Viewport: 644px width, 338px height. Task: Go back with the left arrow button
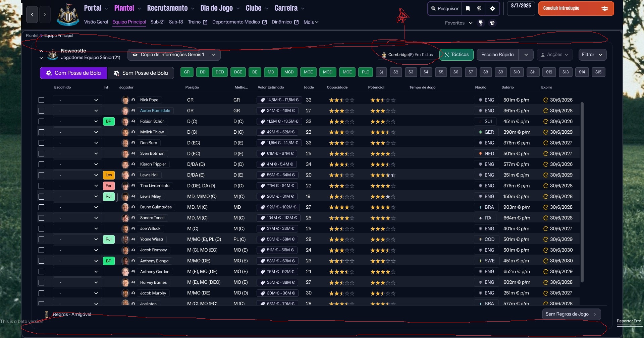(32, 14)
